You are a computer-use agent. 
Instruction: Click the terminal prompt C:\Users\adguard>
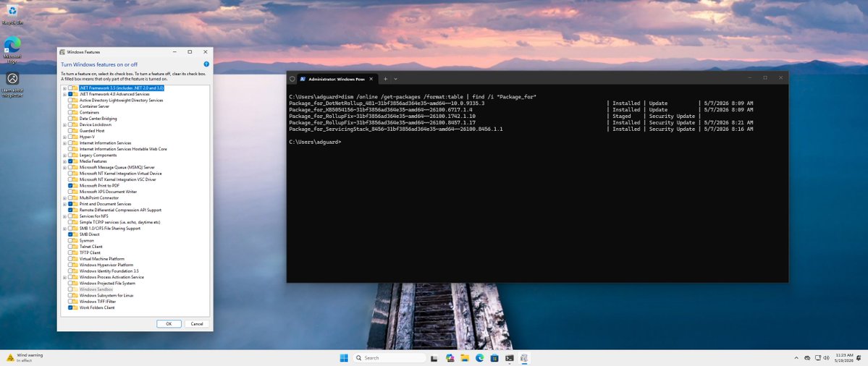pos(315,142)
